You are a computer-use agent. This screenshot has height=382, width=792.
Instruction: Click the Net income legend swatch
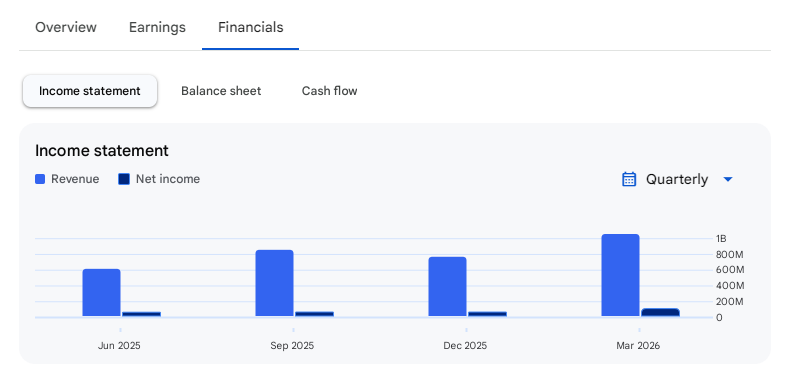tap(124, 179)
